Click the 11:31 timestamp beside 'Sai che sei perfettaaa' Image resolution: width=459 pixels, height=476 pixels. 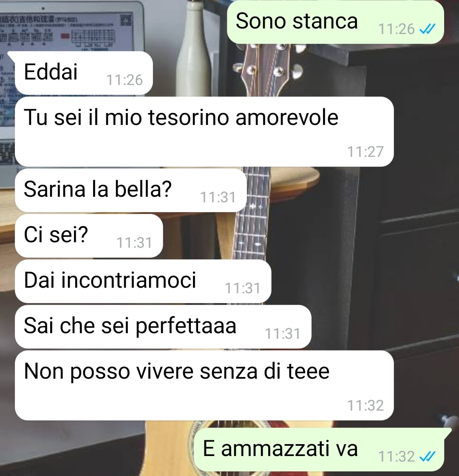point(283,334)
